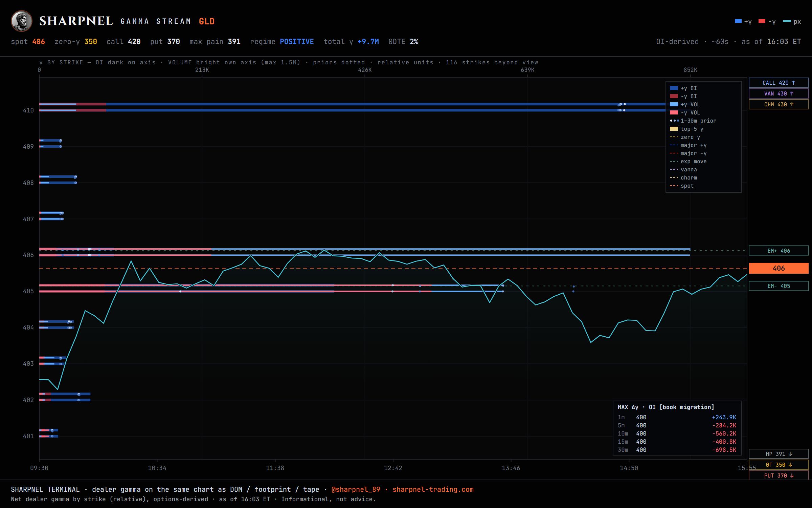
Task: Click the 410 strike axis label
Action: coord(28,110)
